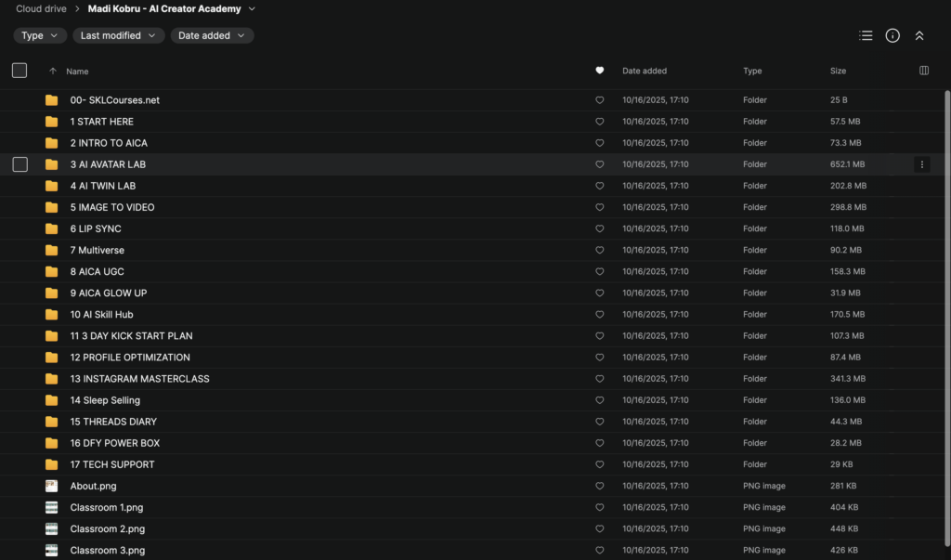Open the Type filter dropdown

coord(39,35)
